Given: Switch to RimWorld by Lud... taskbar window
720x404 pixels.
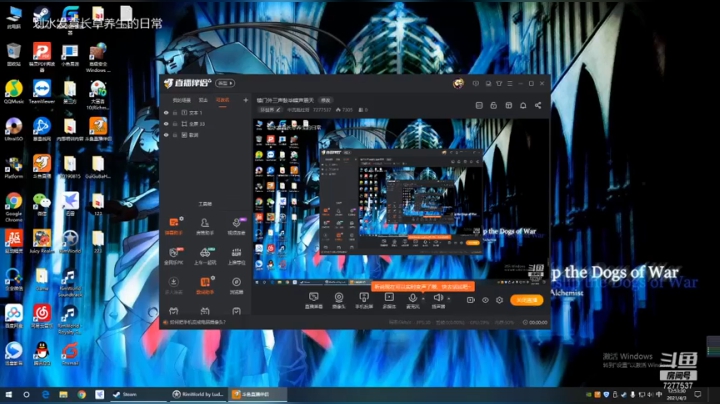Looking at the screenshot, I should [x=197, y=394].
